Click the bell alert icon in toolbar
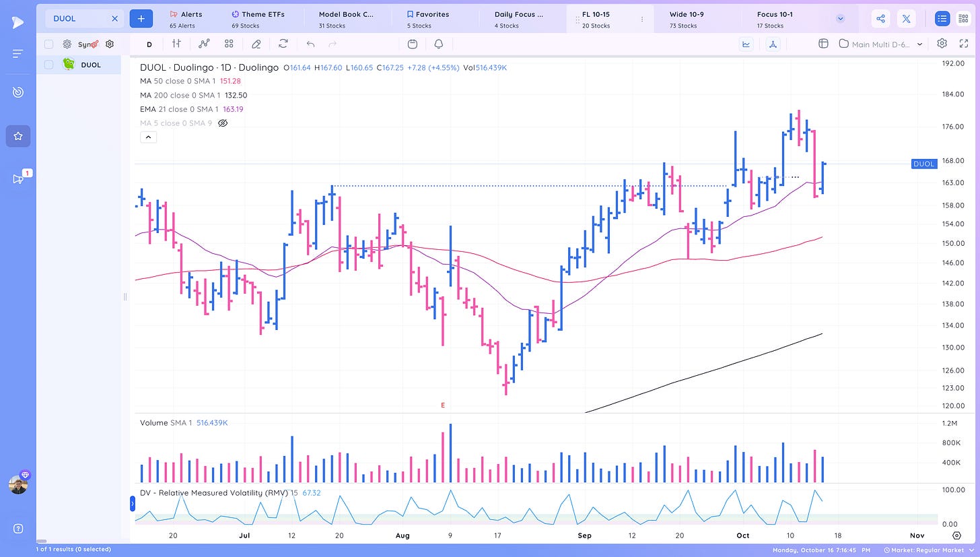 click(x=439, y=44)
